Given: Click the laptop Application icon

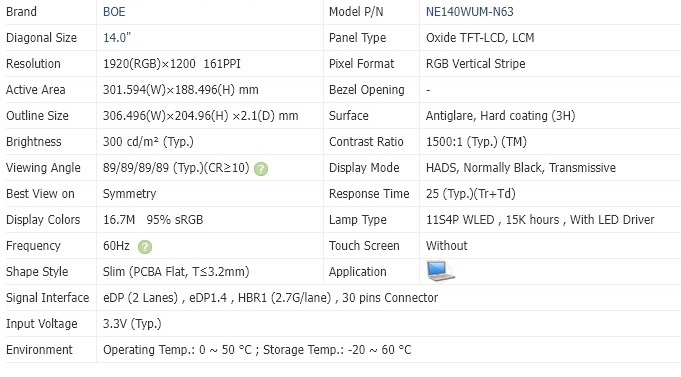Looking at the screenshot, I should click(x=440, y=271).
